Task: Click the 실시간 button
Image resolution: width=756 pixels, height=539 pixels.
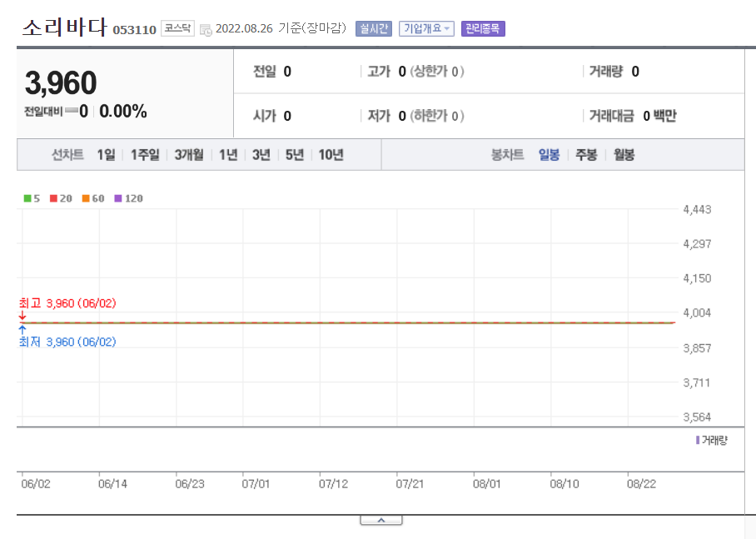Action: coord(374,29)
